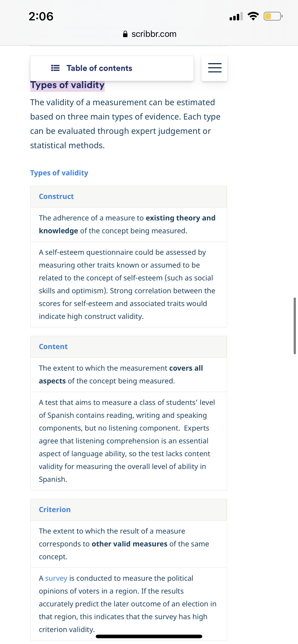298x644 pixels.
Task: Click the highlighted Types of validity heading
Action: tap(67, 86)
